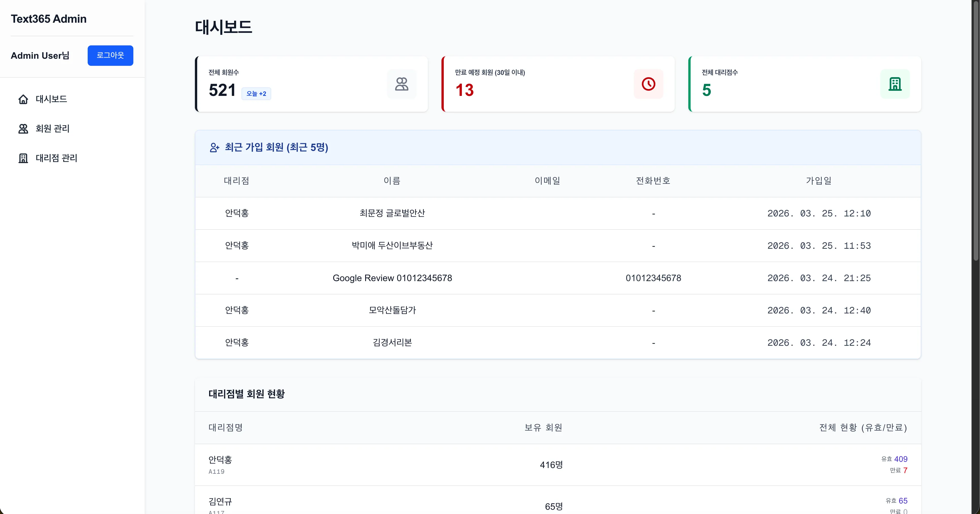Image resolution: width=980 pixels, height=514 pixels.
Task: Click the red clock icon in 만료 예정 card
Action: (648, 84)
